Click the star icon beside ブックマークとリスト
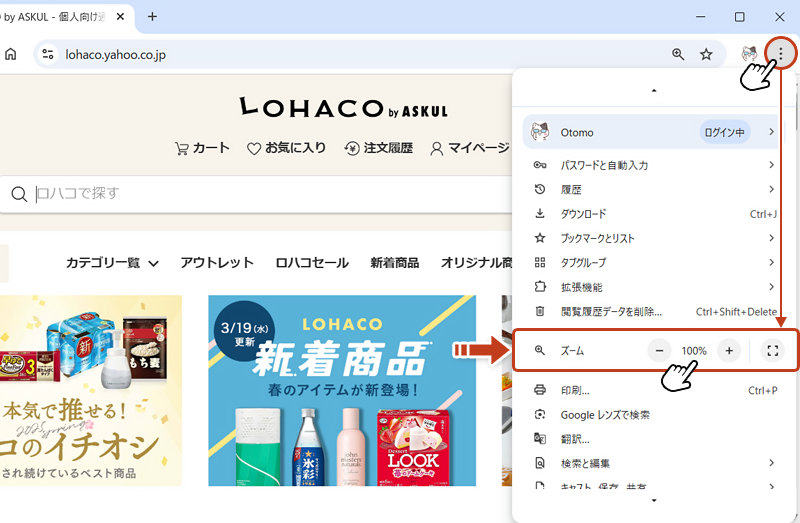 click(x=540, y=238)
